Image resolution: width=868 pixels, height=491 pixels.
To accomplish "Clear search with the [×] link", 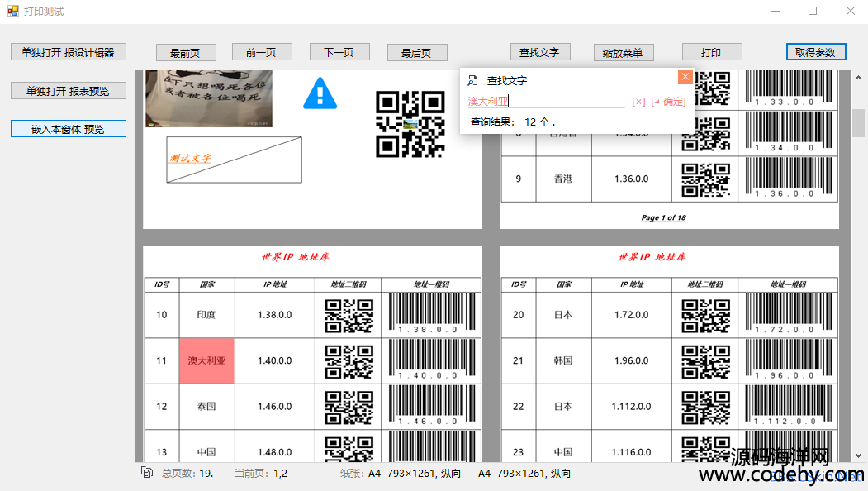I will (x=638, y=102).
